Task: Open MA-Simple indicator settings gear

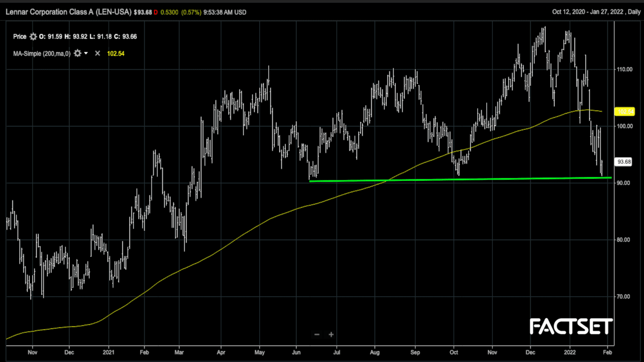Action: [77, 53]
